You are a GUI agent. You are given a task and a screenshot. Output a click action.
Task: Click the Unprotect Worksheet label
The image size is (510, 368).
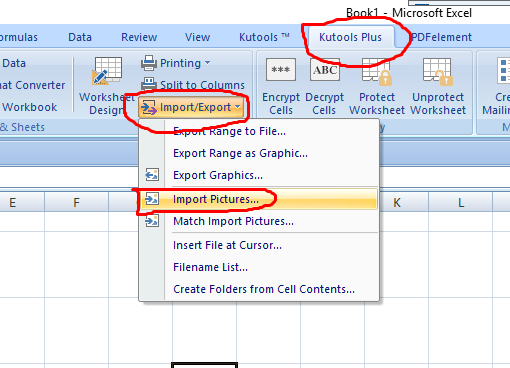(438, 104)
